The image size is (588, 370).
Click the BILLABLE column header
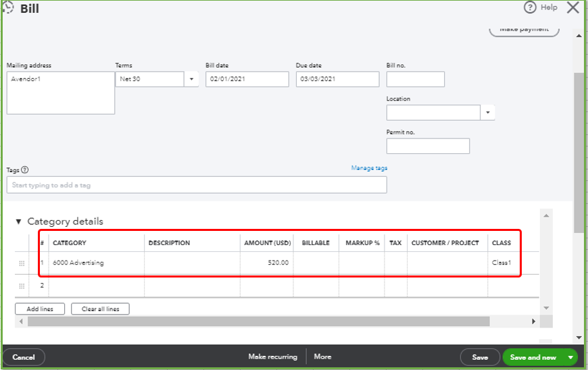(316, 243)
